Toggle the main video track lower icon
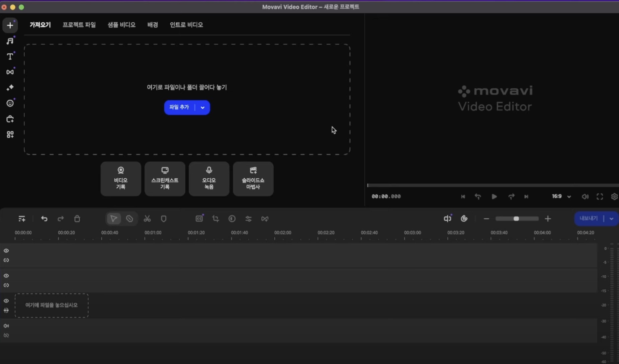This screenshot has height=364, width=619. (x=6, y=310)
